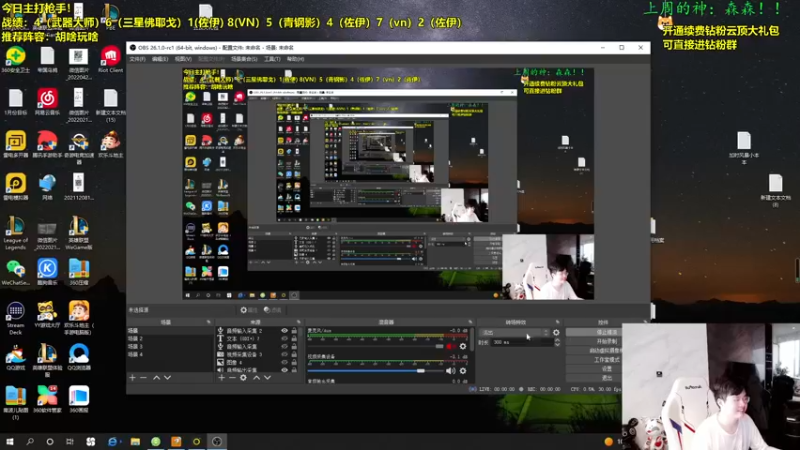Screen dimensions: 800x450
Task: Open the 工具(T) menu in OBS
Action: point(272,59)
